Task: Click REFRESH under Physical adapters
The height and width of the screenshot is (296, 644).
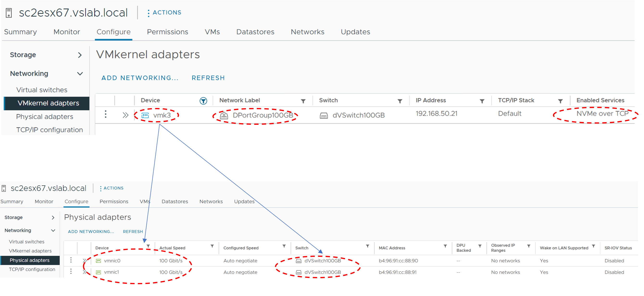Action: point(133,232)
